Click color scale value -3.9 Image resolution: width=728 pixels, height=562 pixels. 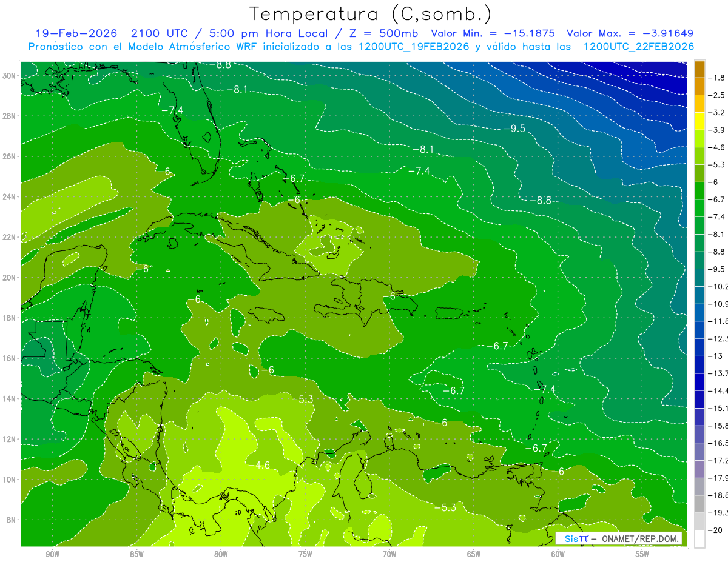[717, 130]
